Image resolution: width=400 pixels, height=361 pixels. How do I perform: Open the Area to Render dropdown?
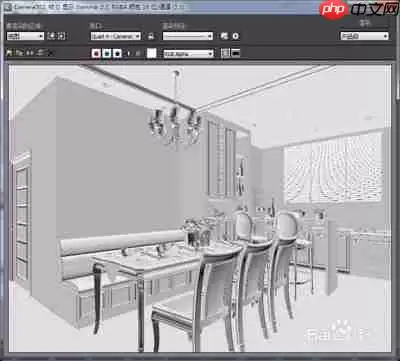25,36
